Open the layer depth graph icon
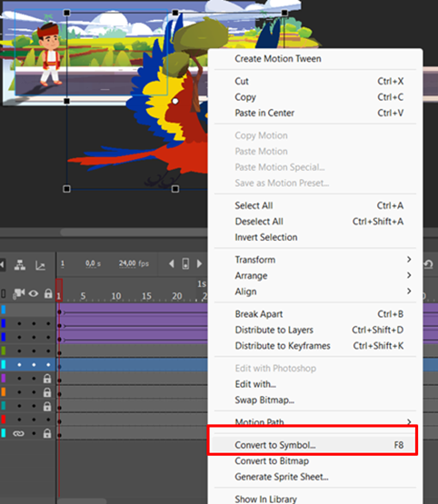Image resolution: width=438 pixels, height=504 pixels. (40, 265)
